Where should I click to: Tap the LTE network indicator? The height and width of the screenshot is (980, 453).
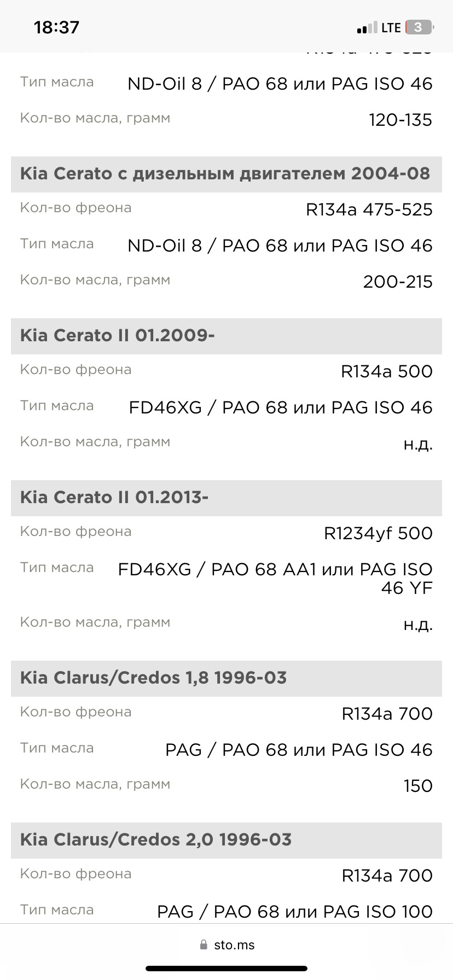click(391, 28)
